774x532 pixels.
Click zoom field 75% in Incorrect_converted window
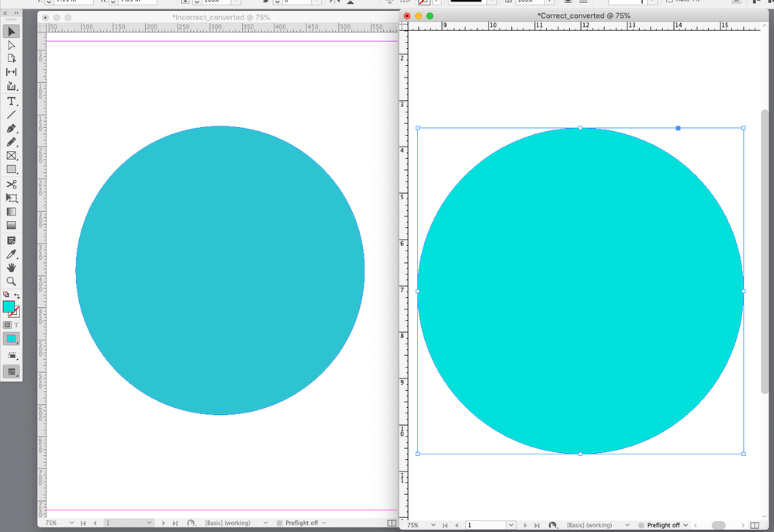pos(51,523)
